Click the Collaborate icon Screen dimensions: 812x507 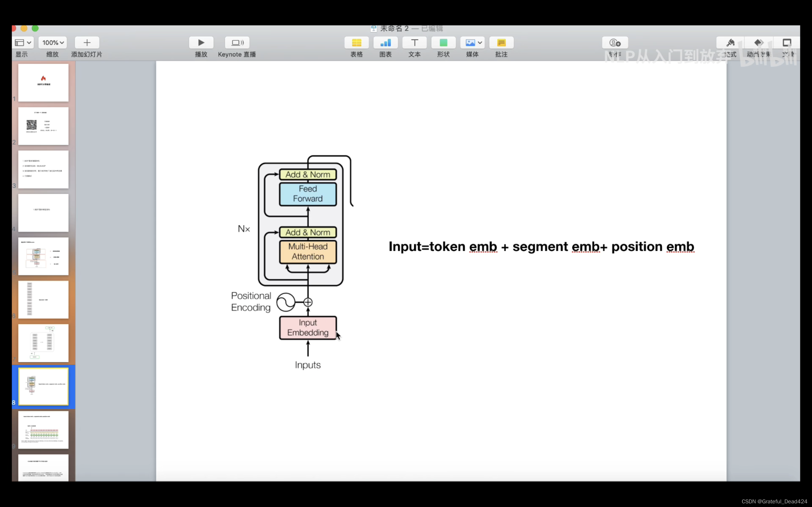tap(615, 43)
